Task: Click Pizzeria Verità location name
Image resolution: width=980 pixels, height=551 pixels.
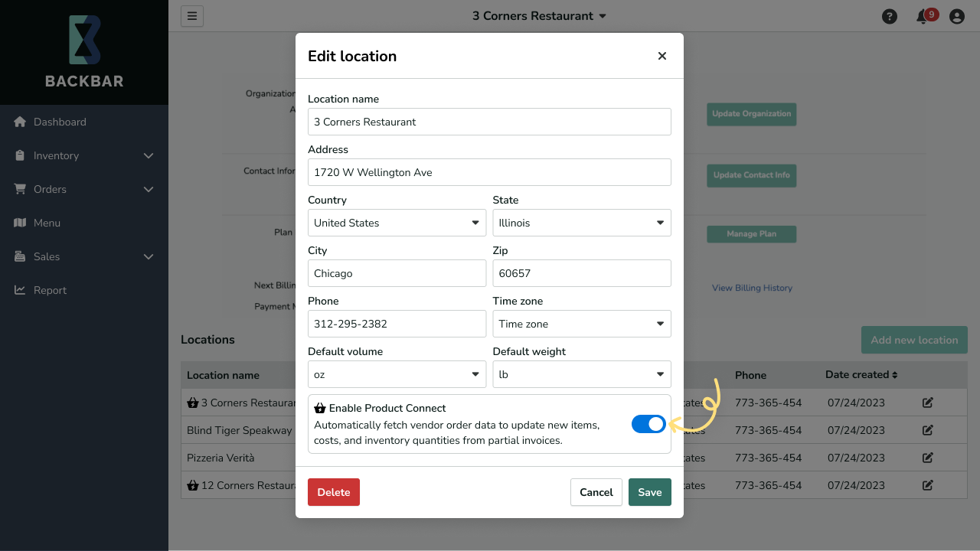Action: pos(220,458)
